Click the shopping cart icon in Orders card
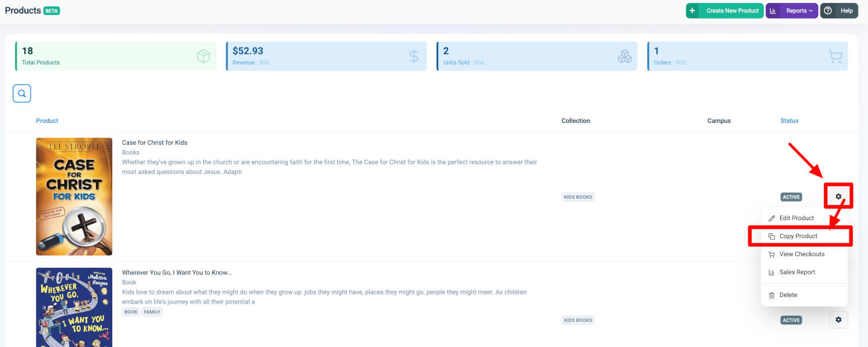 pyautogui.click(x=835, y=56)
